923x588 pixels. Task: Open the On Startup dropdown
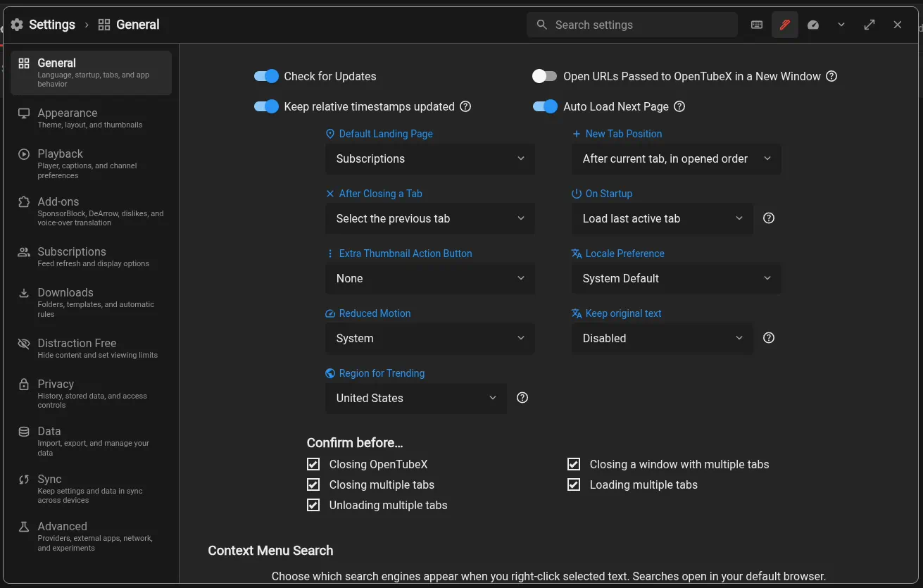click(663, 218)
